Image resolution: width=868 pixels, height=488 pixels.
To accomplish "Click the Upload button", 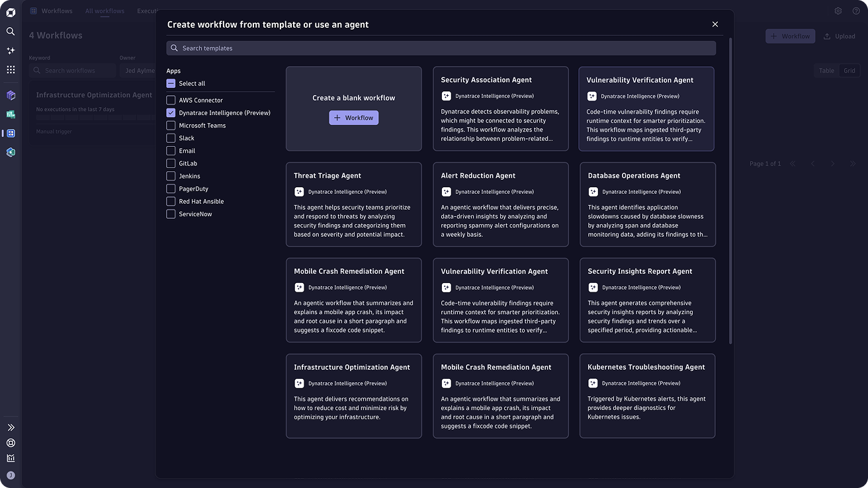I will click(x=840, y=36).
